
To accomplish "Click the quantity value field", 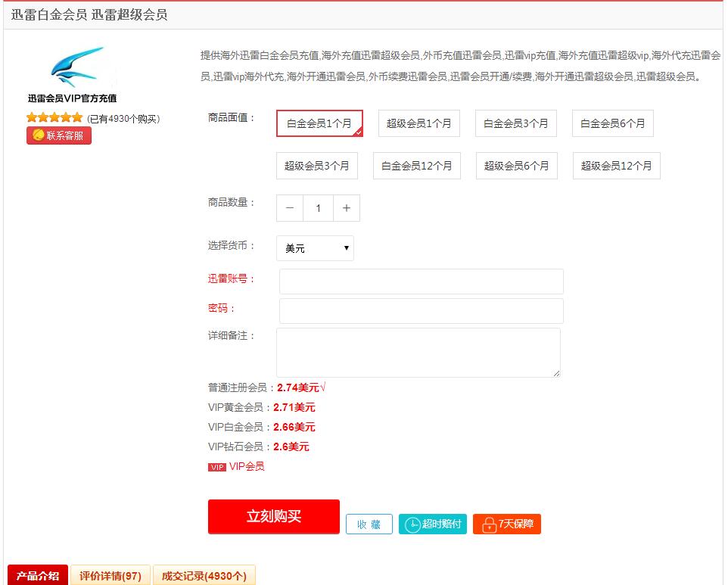I will [x=318, y=208].
